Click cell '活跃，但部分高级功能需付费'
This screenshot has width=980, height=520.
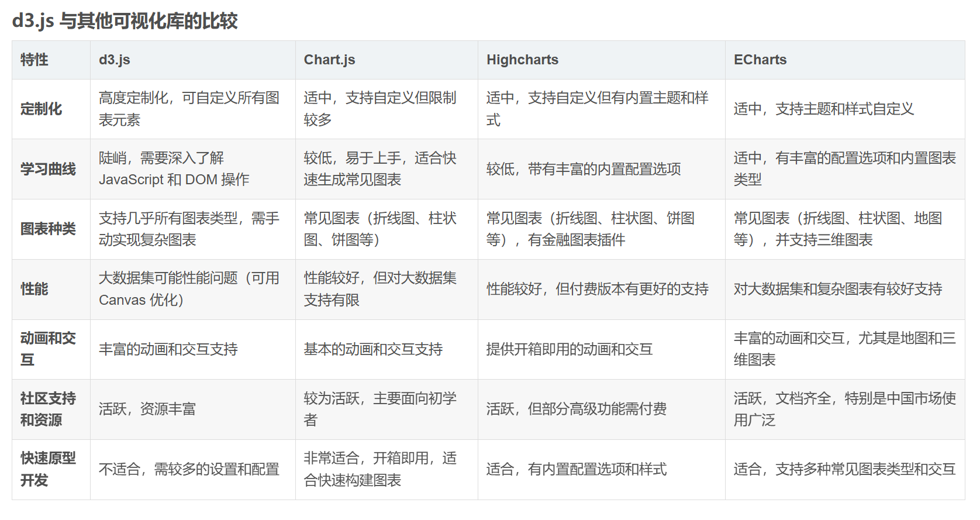click(602, 409)
